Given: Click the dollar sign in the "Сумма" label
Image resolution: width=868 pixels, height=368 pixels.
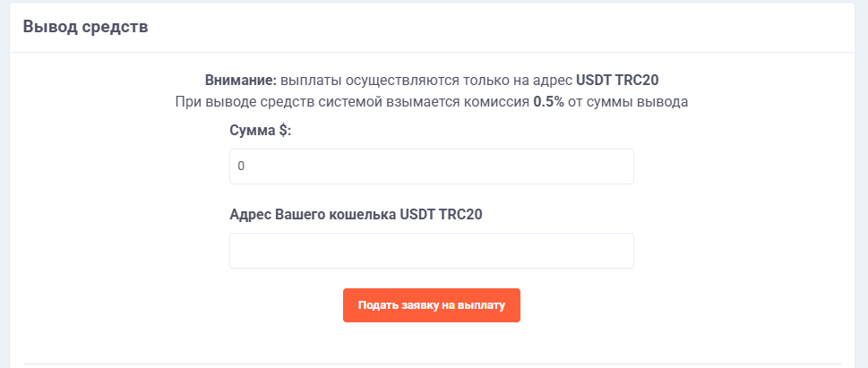Looking at the screenshot, I should (x=282, y=130).
